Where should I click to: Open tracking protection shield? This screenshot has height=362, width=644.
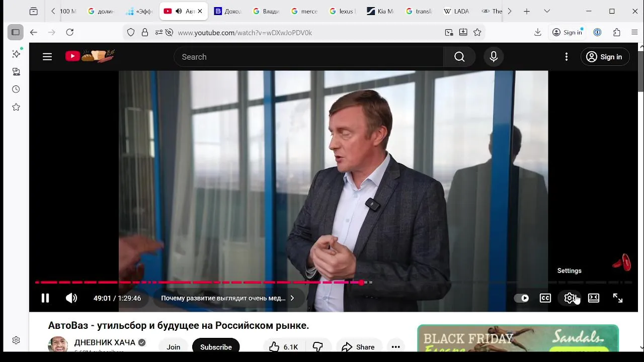point(131,32)
